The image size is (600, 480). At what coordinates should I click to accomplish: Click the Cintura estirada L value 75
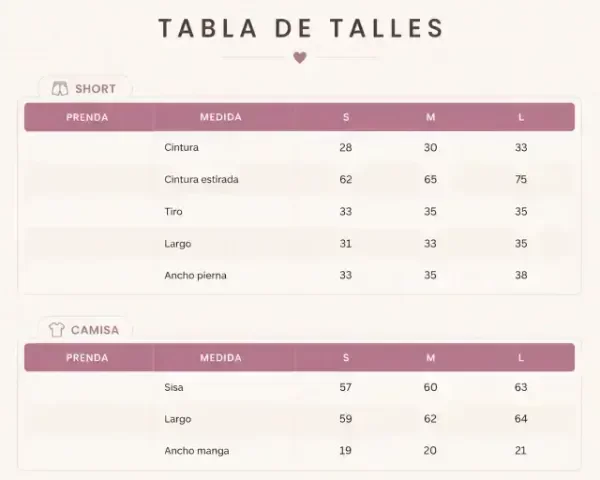pos(521,179)
